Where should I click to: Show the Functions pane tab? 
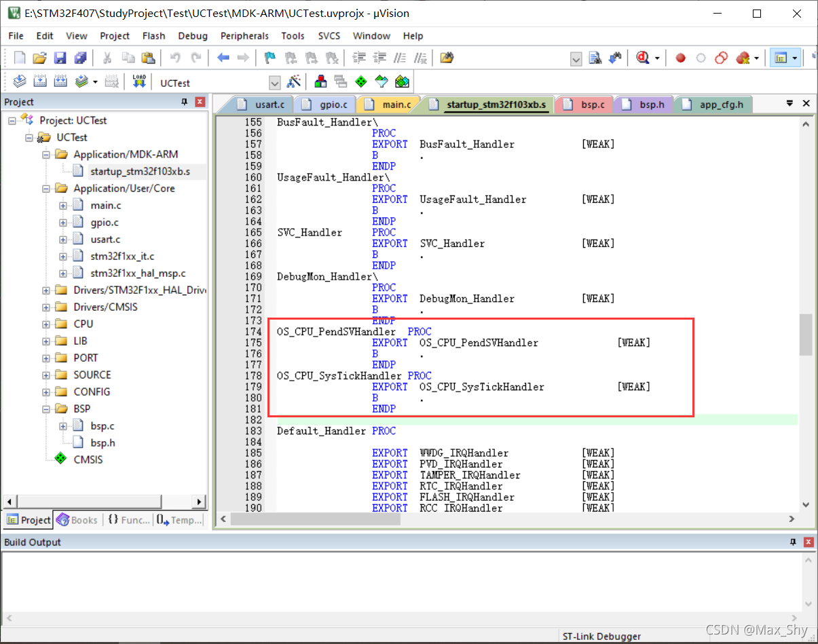[129, 520]
